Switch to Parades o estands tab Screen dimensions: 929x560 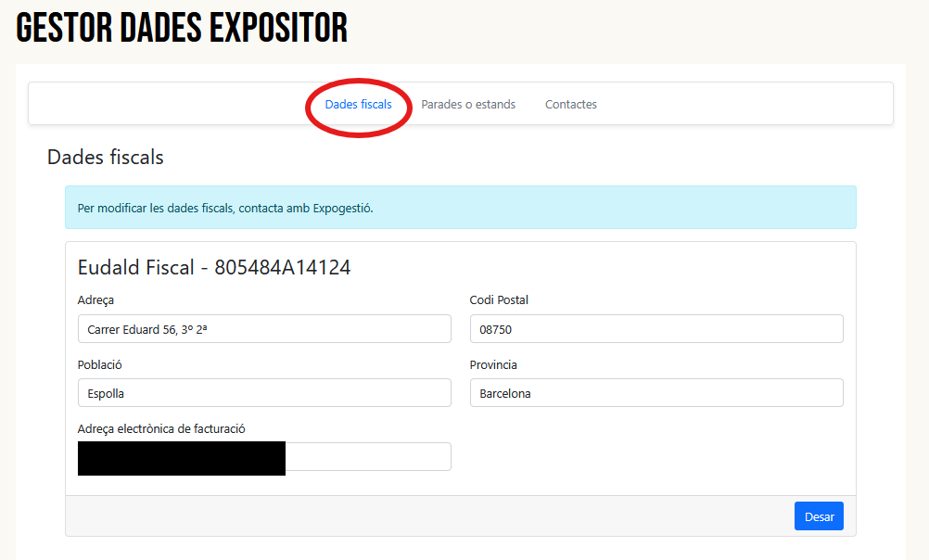coord(468,105)
